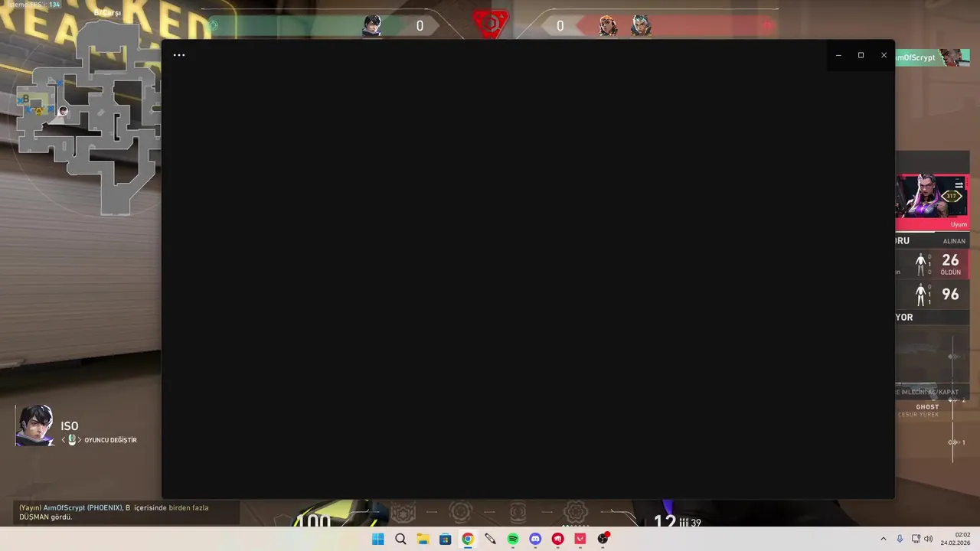Viewport: 980px width, 551px height.
Task: Open network settings tray icon
Action: pos(916,539)
